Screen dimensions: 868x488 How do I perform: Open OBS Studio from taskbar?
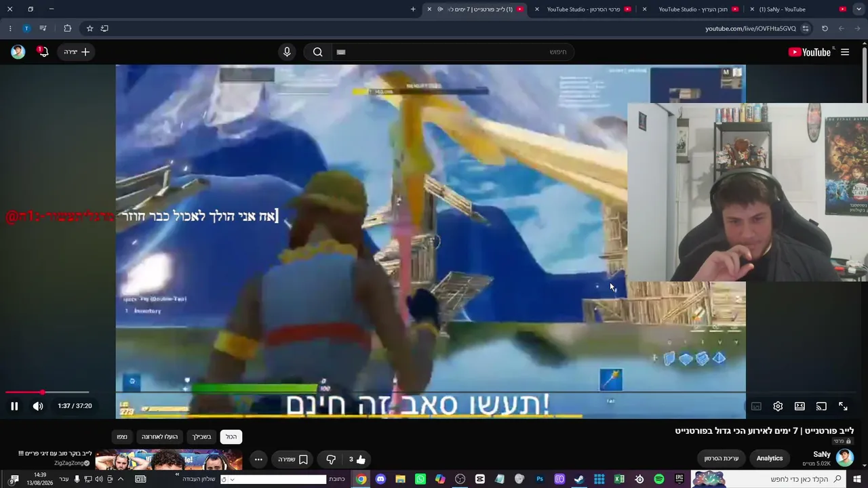(x=460, y=479)
